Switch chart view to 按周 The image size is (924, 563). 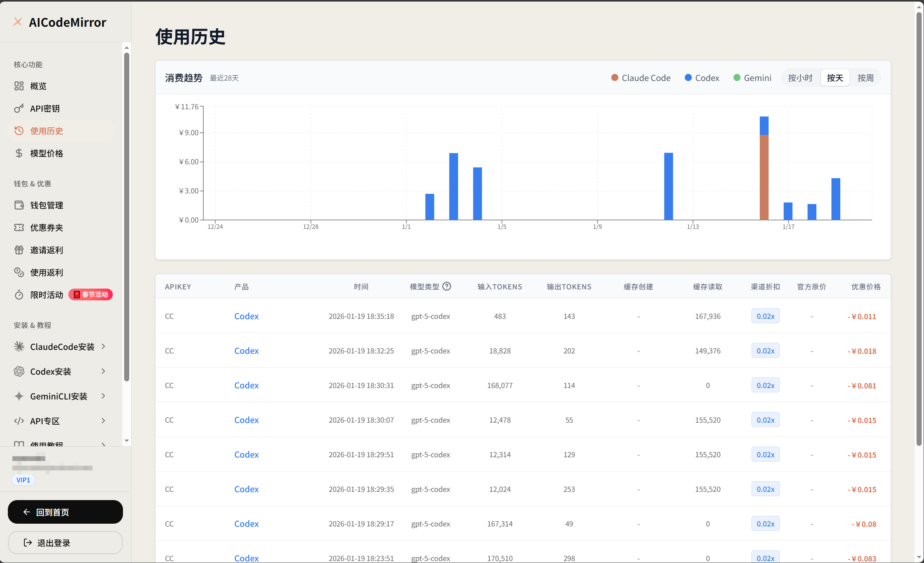(865, 78)
